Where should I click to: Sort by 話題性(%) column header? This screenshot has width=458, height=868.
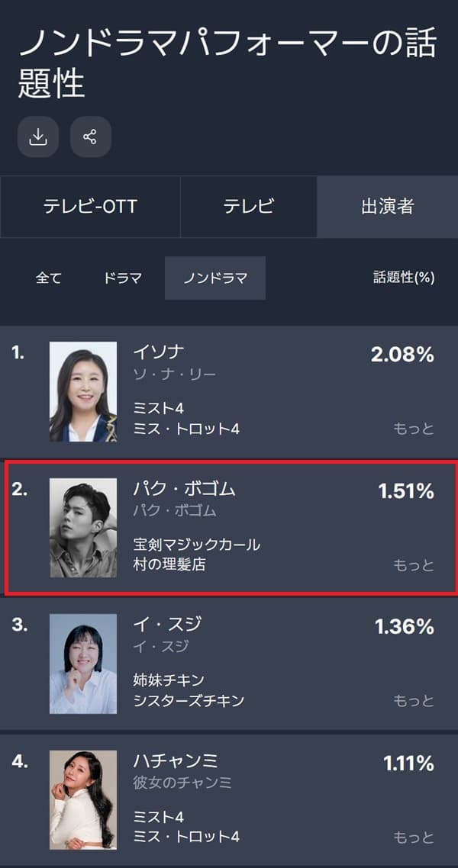pyautogui.click(x=404, y=278)
